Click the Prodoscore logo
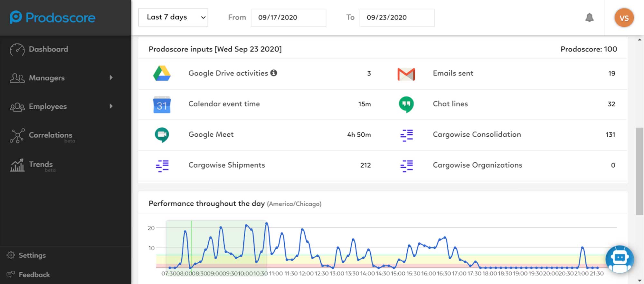This screenshot has width=644, height=284. (52, 17)
